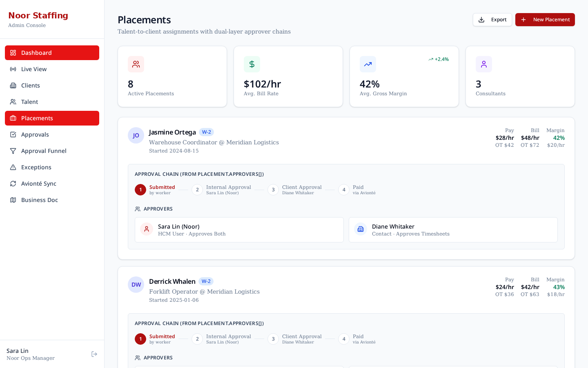Go to Clients in the sidebar
588x368 pixels.
(x=52, y=85)
